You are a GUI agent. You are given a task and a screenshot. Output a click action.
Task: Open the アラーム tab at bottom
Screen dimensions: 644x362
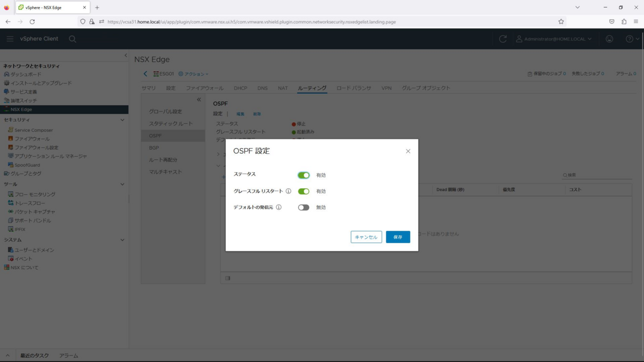click(x=69, y=356)
